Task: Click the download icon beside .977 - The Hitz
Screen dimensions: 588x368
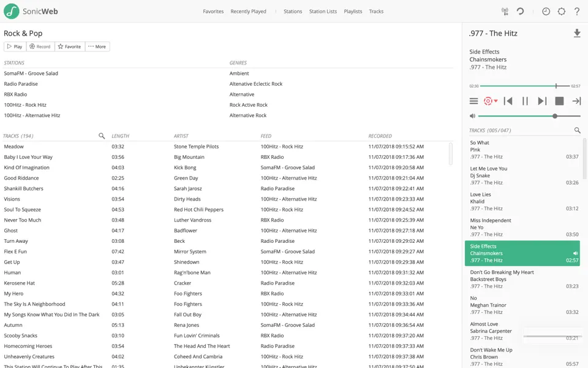Action: pos(576,34)
